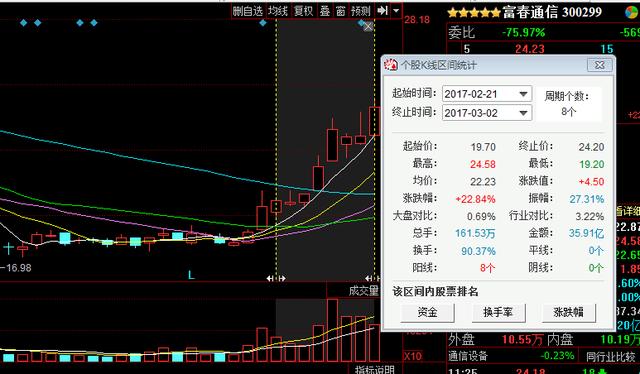This screenshot has width=640, height=374.
Task: Click the 叠 overlay toolbar button
Action: coord(324,11)
